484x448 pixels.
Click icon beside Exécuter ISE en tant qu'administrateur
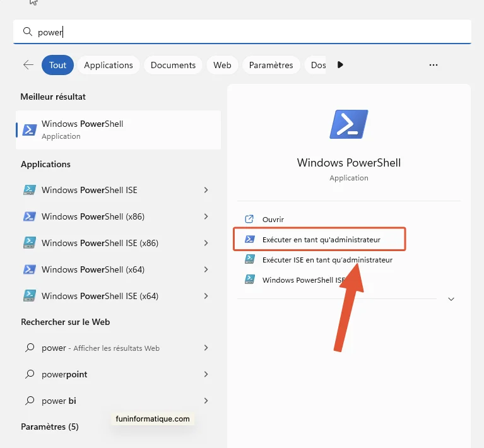[250, 259]
